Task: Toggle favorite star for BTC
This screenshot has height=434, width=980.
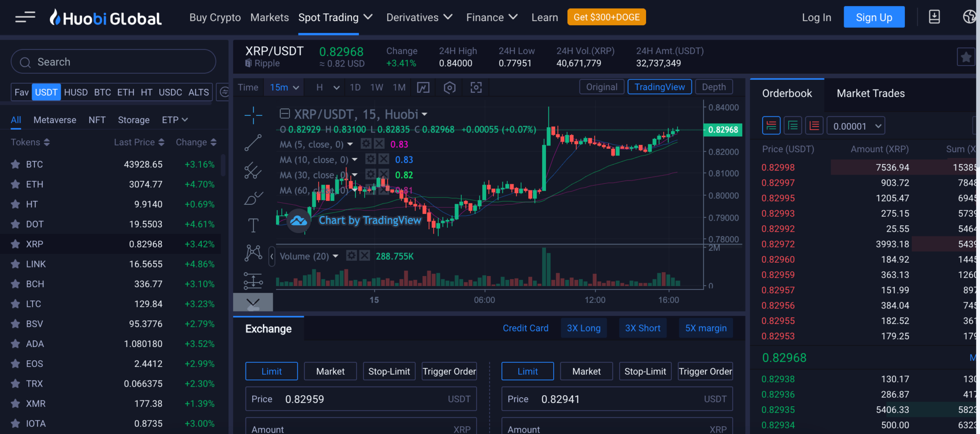Action: (x=15, y=165)
